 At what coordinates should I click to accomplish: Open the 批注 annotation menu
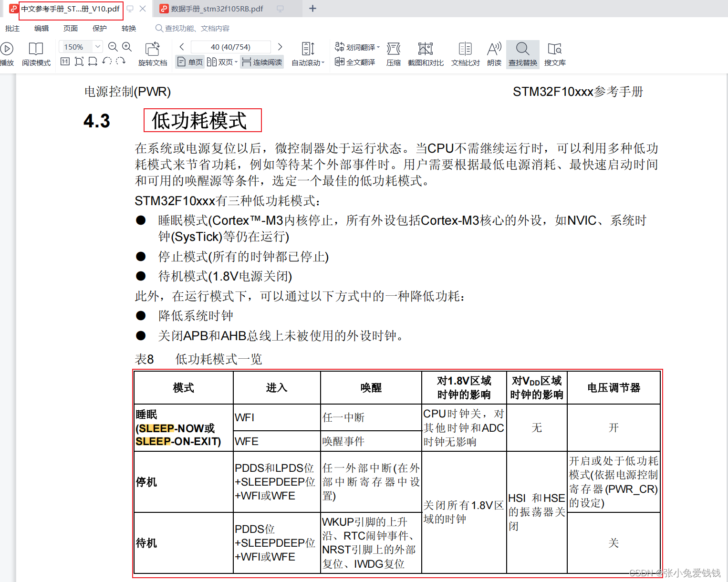point(12,29)
